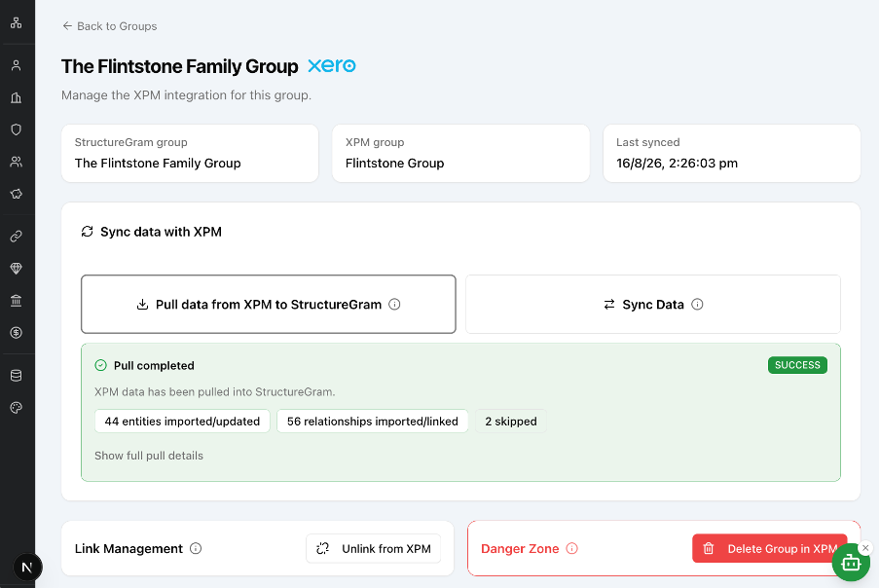The width and height of the screenshot is (880, 588).
Task: Click 56 relationships imported/linked chip
Action: [x=373, y=422]
